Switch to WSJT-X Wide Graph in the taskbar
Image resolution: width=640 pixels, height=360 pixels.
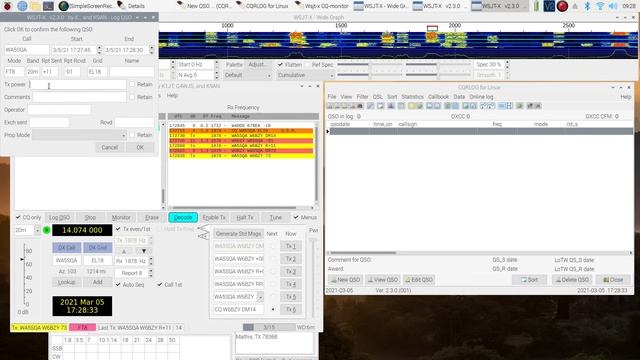(x=381, y=6)
